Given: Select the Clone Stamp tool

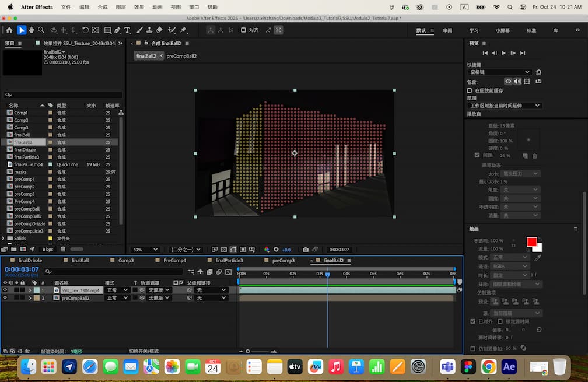Looking at the screenshot, I should [x=148, y=30].
